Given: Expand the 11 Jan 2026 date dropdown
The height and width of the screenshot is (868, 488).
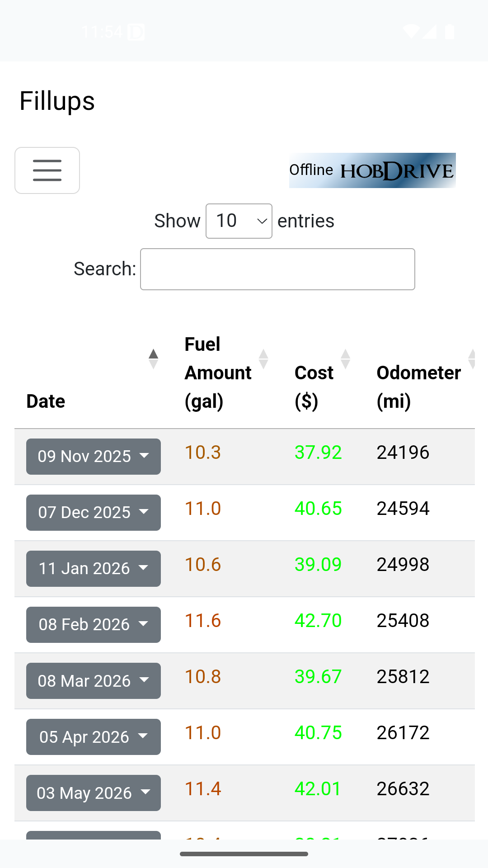Looking at the screenshot, I should coord(94,569).
